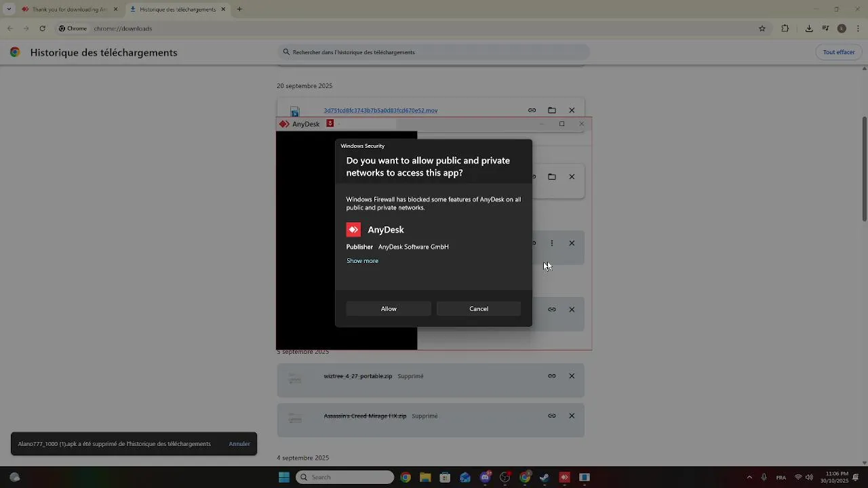The height and width of the screenshot is (488, 868).
Task: Click the taskbar Search box
Action: 344,477
